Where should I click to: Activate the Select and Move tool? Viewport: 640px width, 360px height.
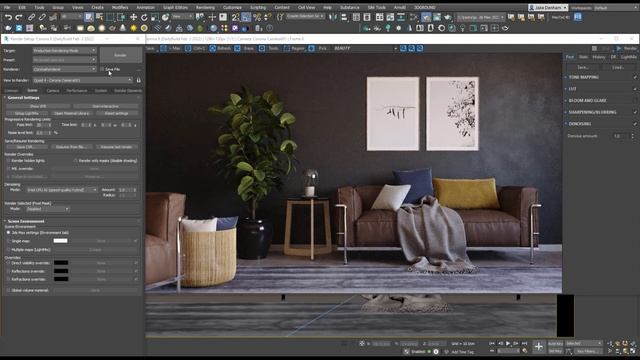coord(133,17)
